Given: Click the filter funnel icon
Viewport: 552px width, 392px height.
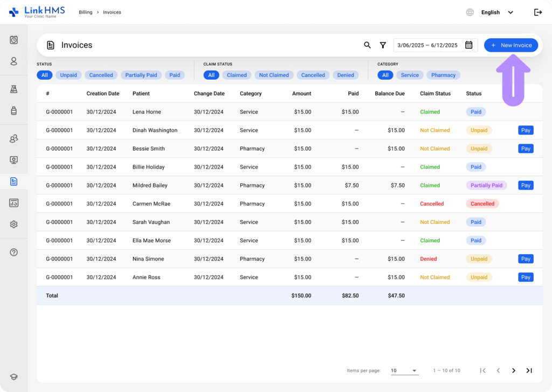Looking at the screenshot, I should [x=383, y=45].
